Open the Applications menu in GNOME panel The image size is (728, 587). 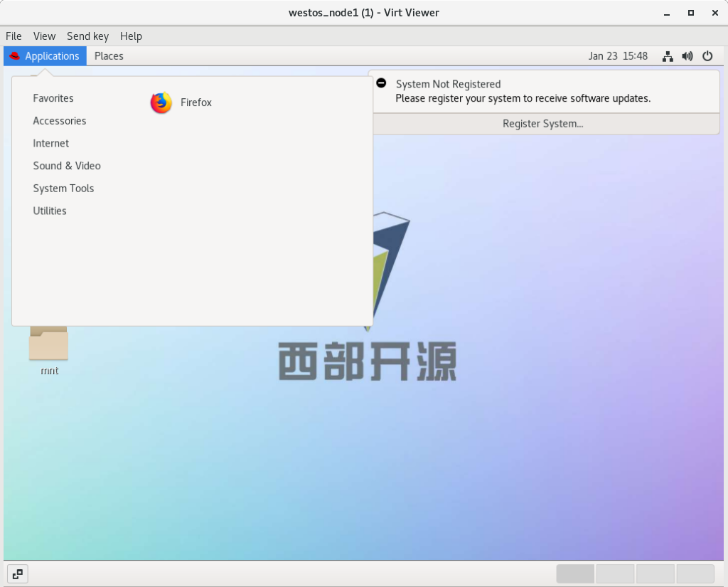pyautogui.click(x=45, y=56)
